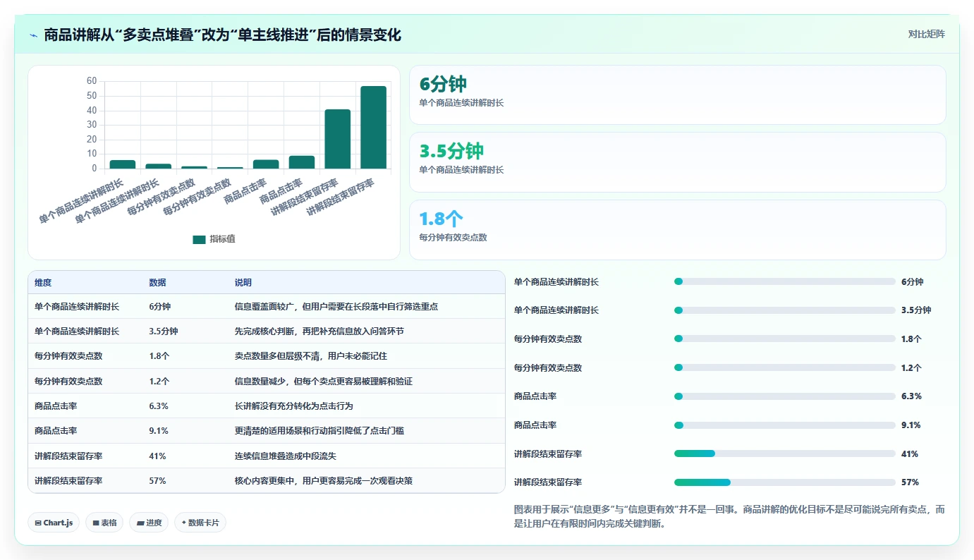This screenshot has width=974, height=560.
Task: Open the 6分钟 data card
Action: (x=677, y=95)
